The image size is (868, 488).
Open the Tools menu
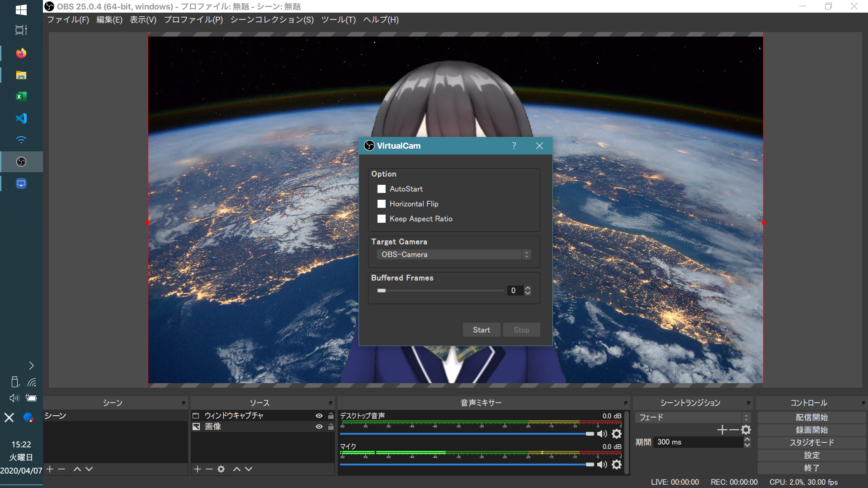point(338,19)
